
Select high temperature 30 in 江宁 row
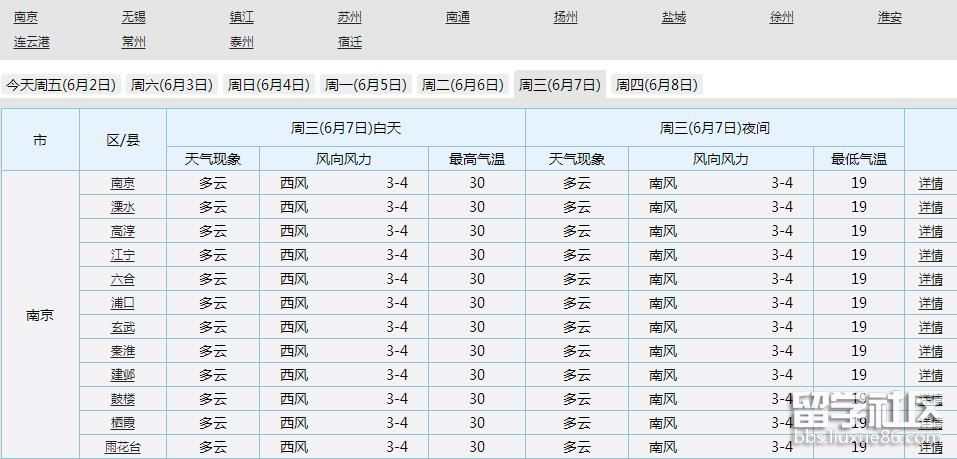point(477,255)
